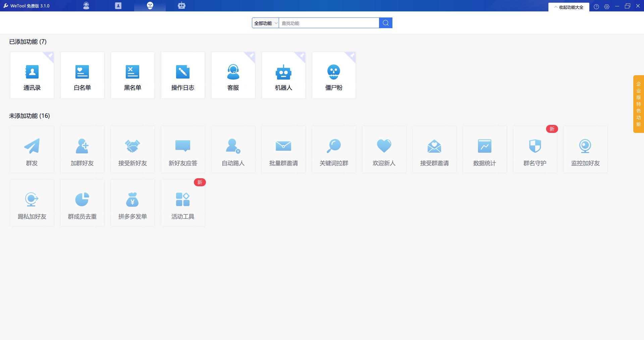
Task: Expand the 全部功能 category dropdown
Action: pos(265,23)
